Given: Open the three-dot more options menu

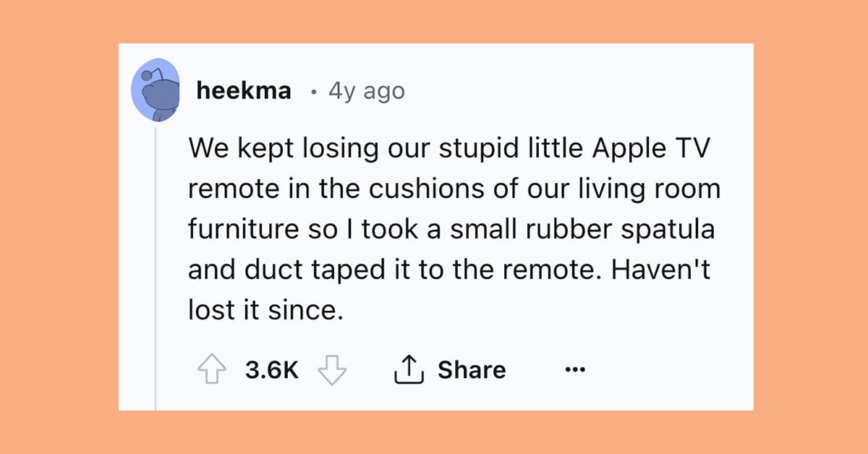Looking at the screenshot, I should [576, 370].
